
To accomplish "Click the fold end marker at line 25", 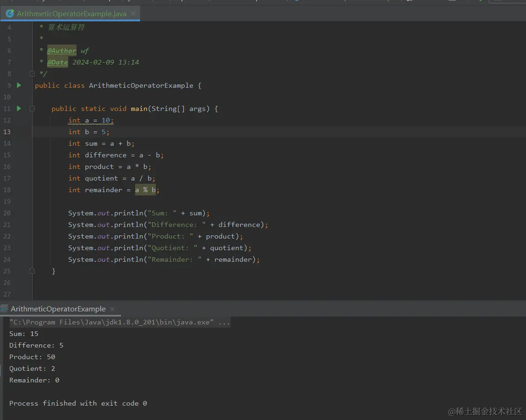I will [32, 271].
